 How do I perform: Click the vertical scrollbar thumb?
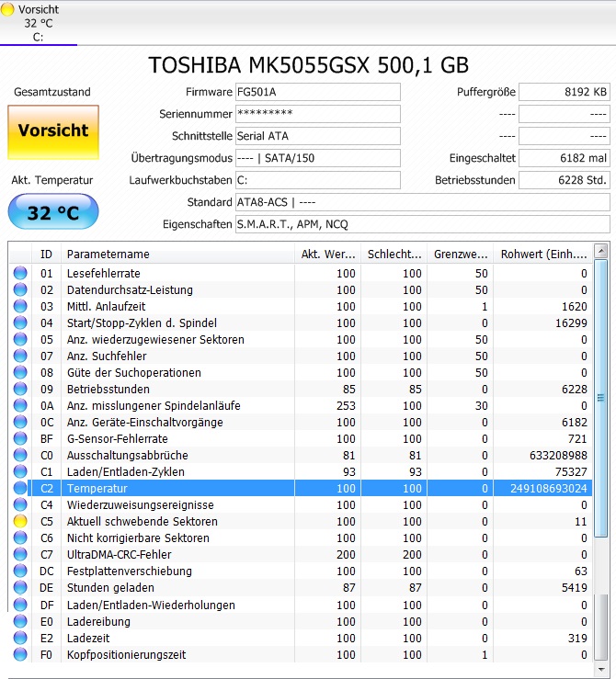(x=601, y=399)
